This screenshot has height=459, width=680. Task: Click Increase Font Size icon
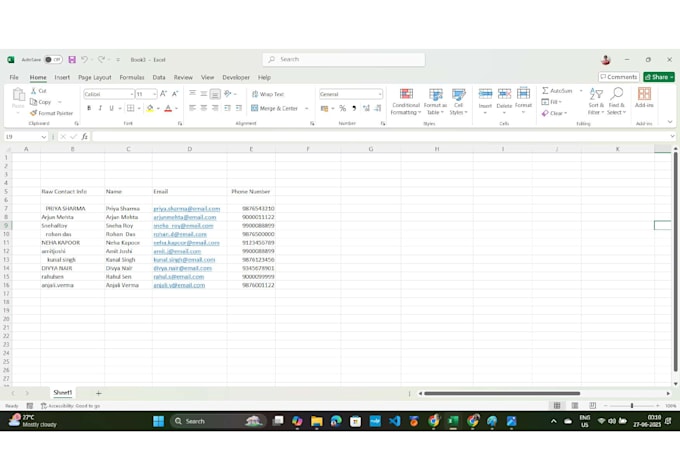tap(163, 94)
